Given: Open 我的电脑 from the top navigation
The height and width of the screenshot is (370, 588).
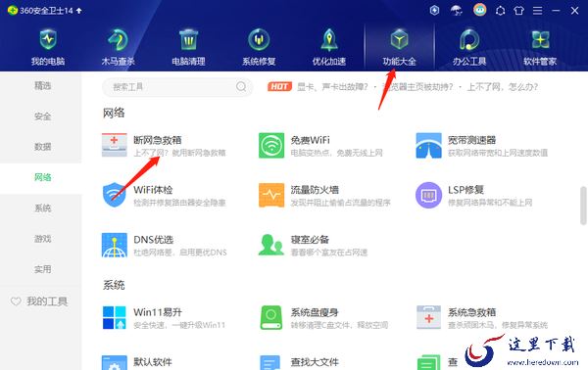Looking at the screenshot, I should tap(48, 48).
